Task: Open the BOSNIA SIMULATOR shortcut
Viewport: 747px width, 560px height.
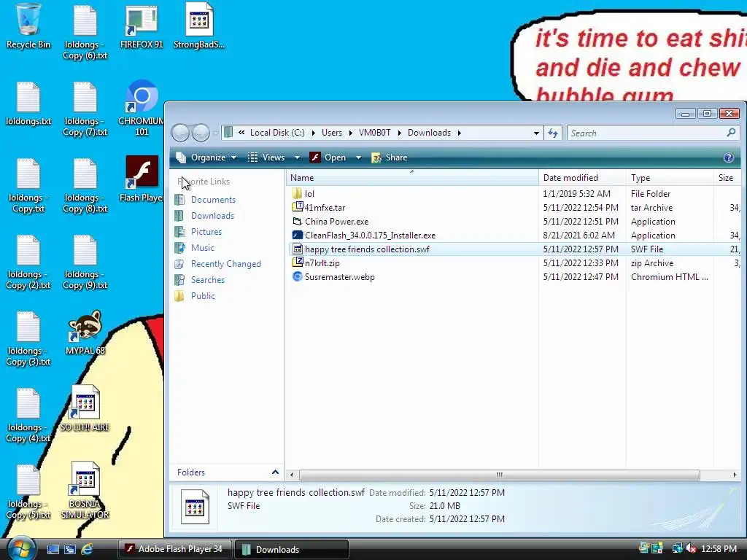Action: pos(85,491)
